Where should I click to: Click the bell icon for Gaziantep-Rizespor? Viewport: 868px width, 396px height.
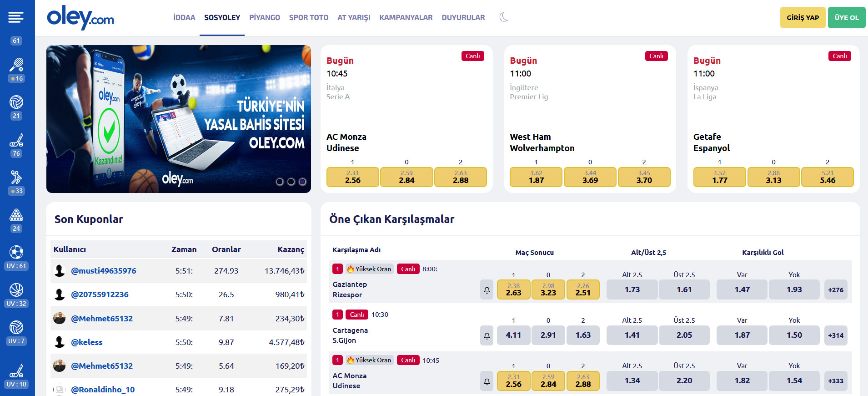click(487, 290)
